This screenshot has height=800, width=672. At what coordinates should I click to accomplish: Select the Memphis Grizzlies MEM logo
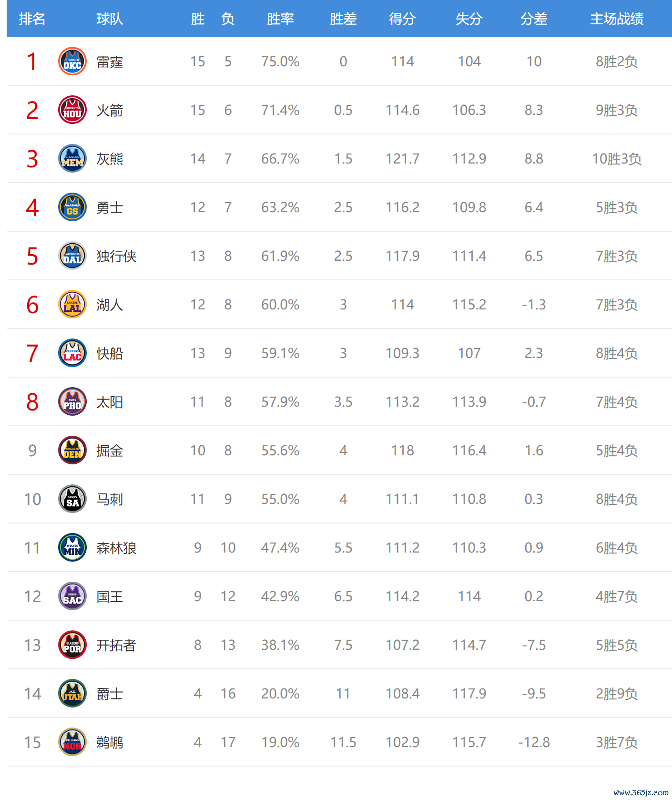pos(72,159)
